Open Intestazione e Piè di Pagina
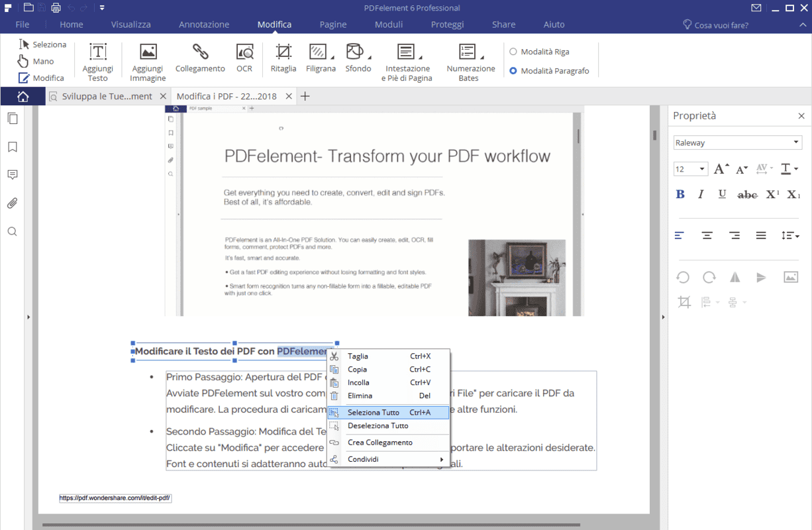This screenshot has width=812, height=530. (407, 62)
